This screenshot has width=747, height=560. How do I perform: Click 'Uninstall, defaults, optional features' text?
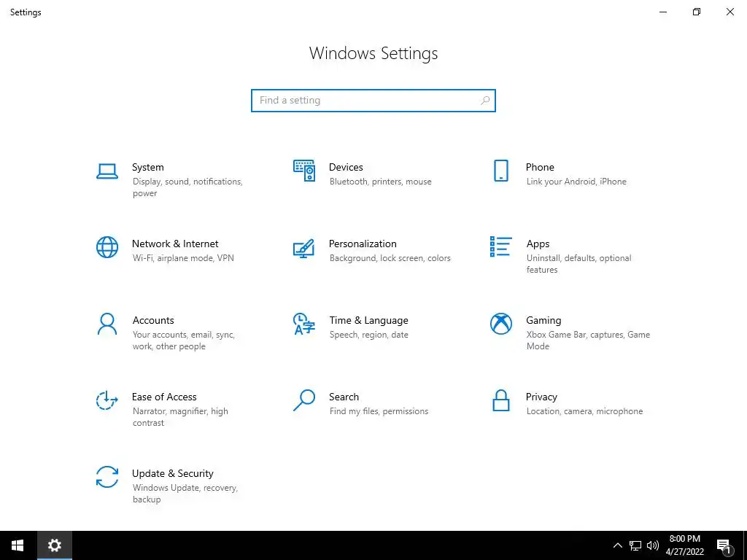[578, 264]
